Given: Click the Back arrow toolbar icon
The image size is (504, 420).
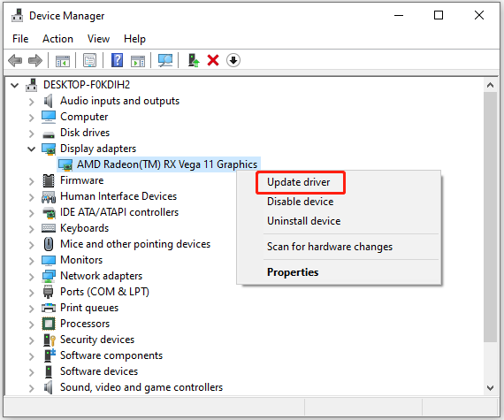Looking at the screenshot, I should 15,60.
